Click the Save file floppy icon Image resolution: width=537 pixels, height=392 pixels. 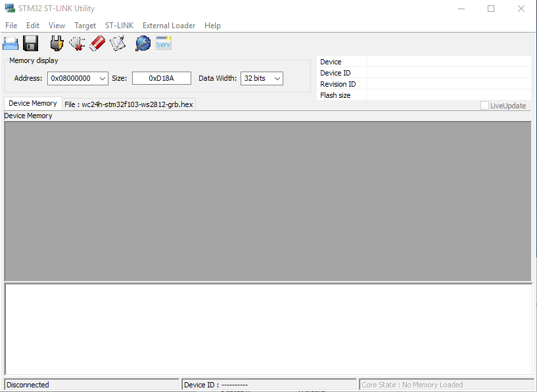[30, 44]
